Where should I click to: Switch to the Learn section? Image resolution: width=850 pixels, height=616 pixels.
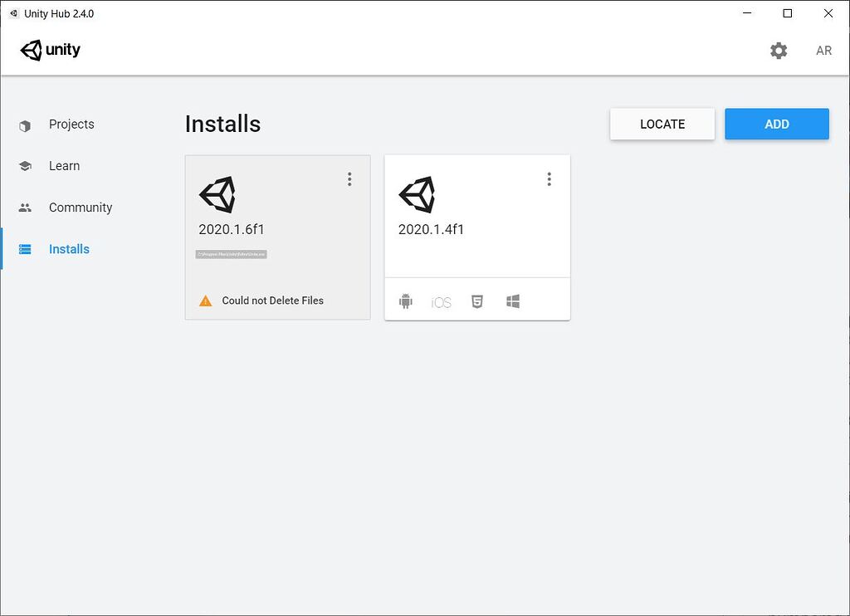(x=64, y=165)
